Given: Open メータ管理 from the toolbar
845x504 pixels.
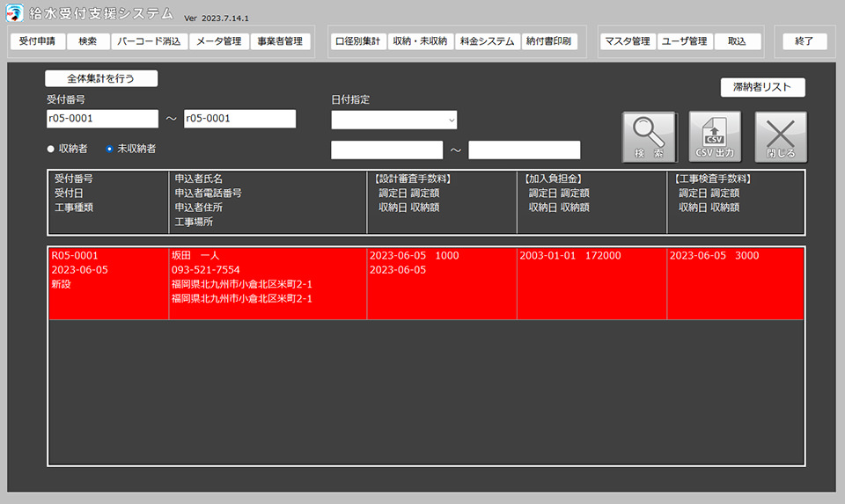Looking at the screenshot, I should (x=219, y=41).
